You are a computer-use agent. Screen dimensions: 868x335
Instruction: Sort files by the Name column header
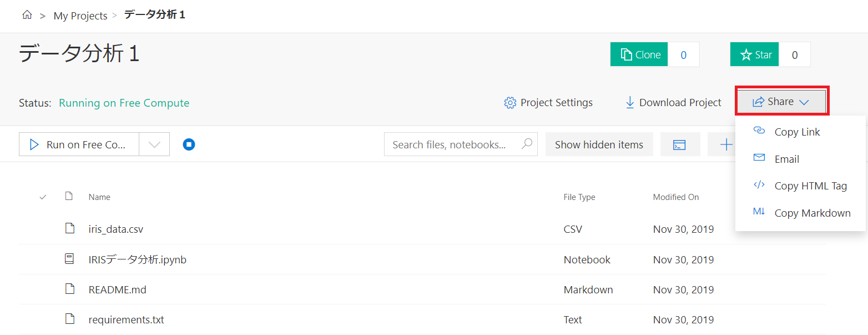(x=99, y=197)
